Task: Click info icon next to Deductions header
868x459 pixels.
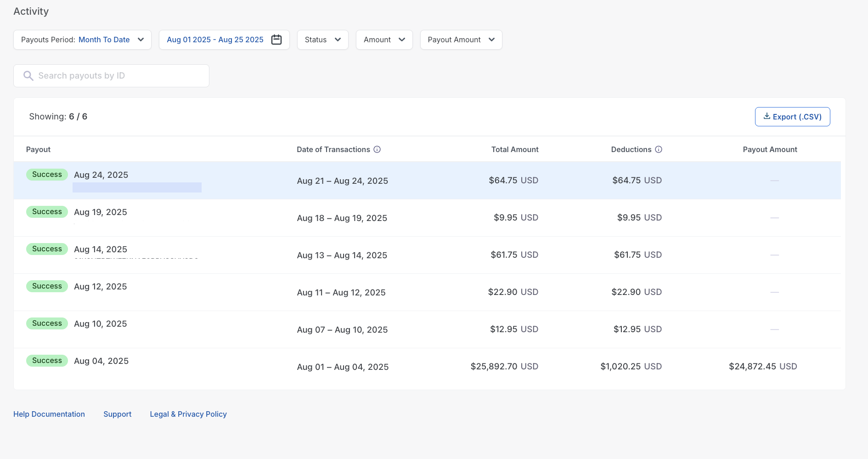Action: [658, 149]
